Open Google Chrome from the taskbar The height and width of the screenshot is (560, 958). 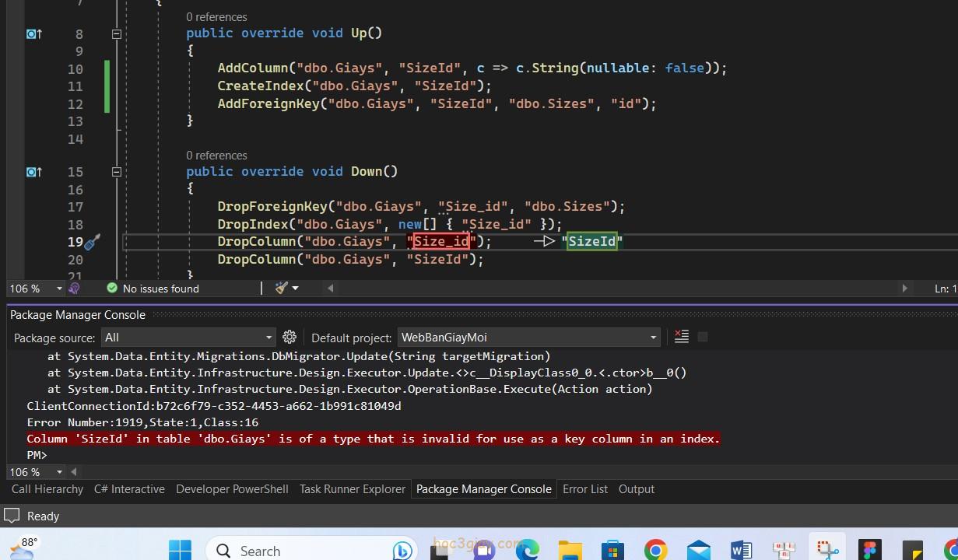[655, 550]
